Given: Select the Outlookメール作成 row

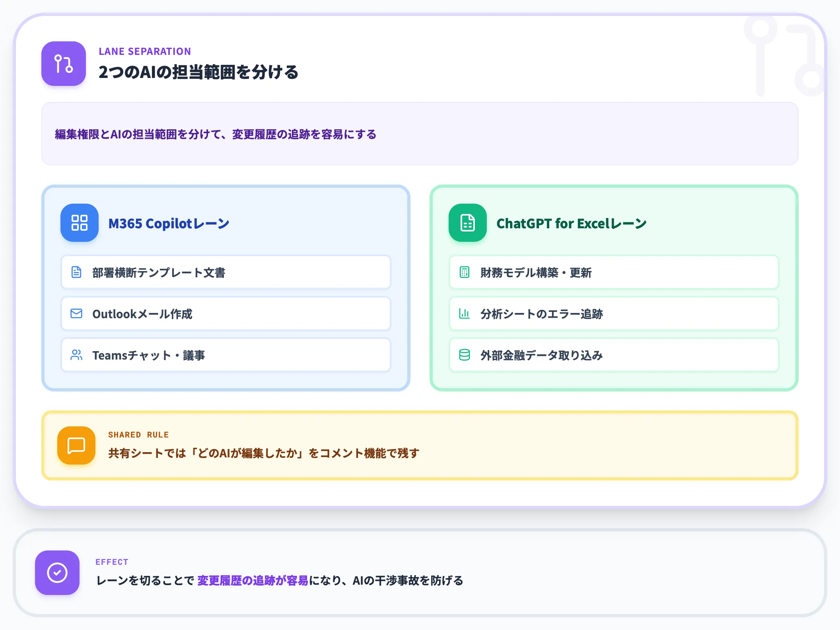Looking at the screenshot, I should [226, 314].
